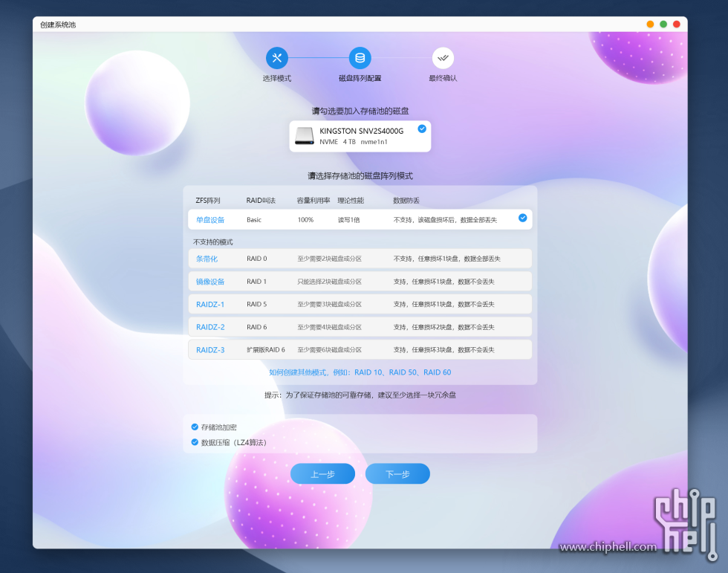728x573 pixels.
Task: Click the 'RAID 6' cell in RAIDZ-2 row
Action: [x=257, y=327]
